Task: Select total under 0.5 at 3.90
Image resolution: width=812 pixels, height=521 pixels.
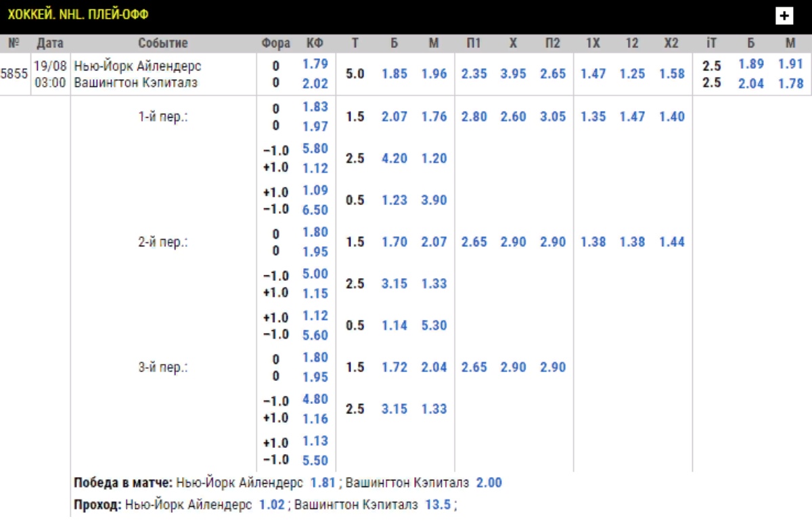Action: (x=434, y=200)
